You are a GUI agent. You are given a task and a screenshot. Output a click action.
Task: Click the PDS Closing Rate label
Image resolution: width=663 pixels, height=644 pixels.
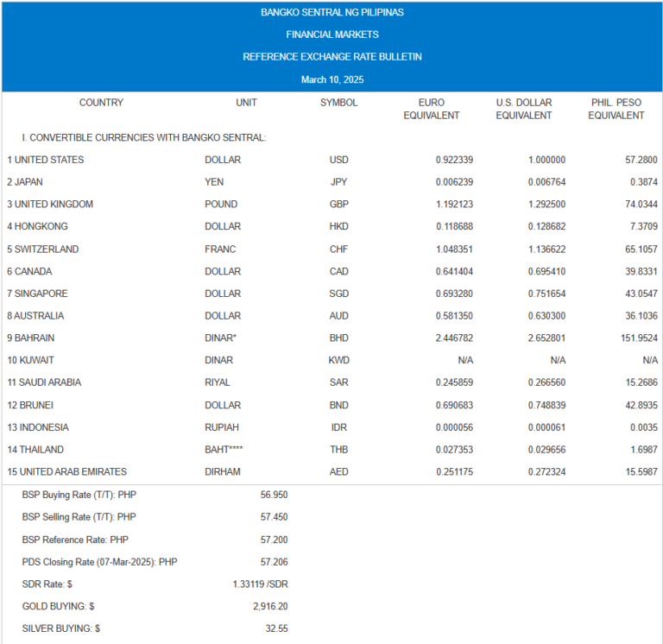coord(99,562)
